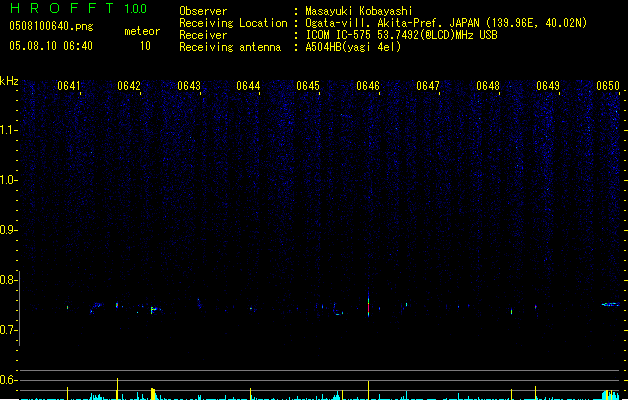Click the strong red meteor echo at 0646

tap(368, 306)
